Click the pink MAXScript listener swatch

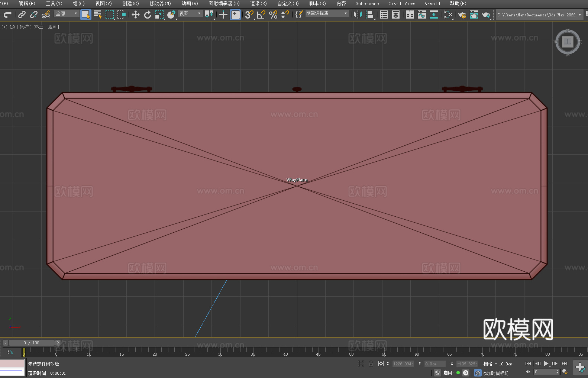[12, 364]
